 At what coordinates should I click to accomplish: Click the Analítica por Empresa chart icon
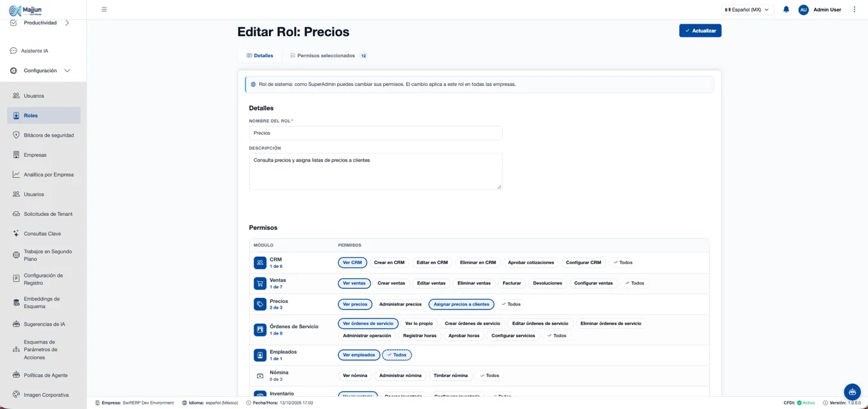pos(16,175)
